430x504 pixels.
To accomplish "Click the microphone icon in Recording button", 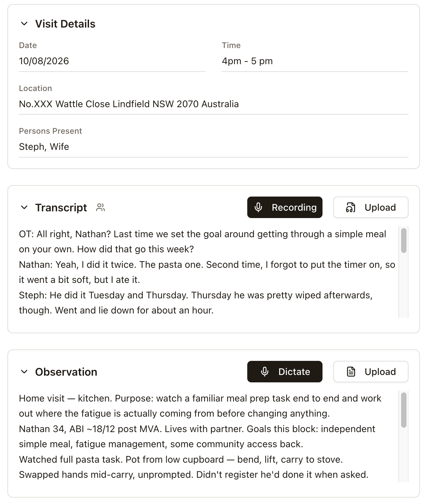I will [258, 207].
